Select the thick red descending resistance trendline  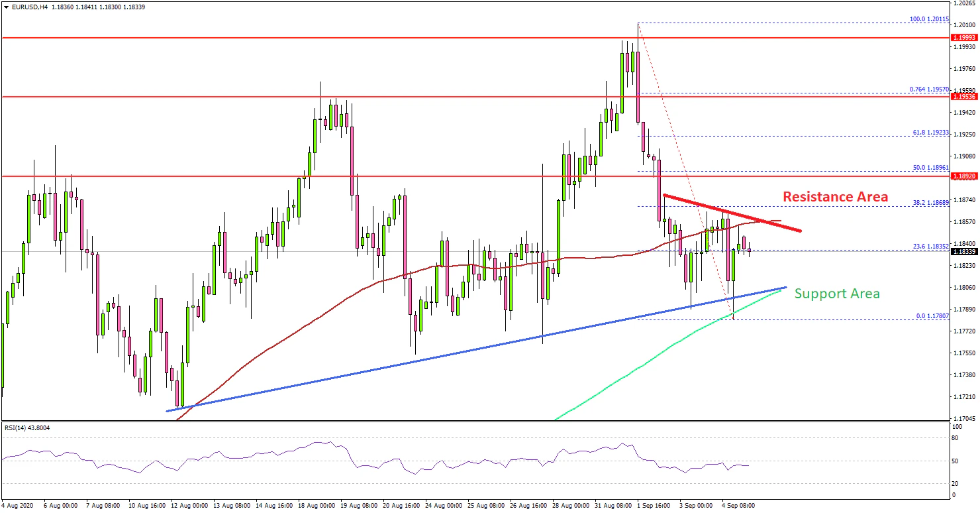pos(728,212)
